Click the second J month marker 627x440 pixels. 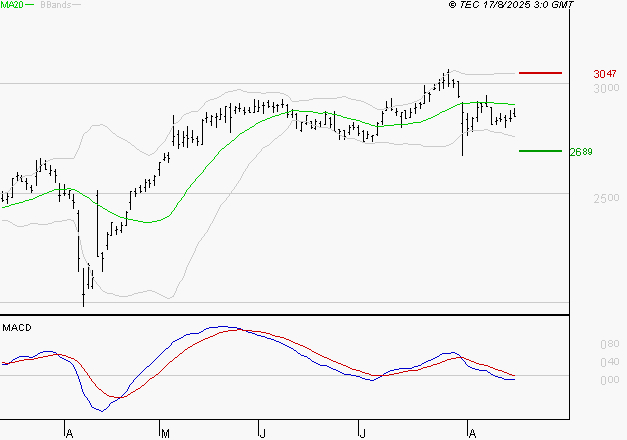coord(362,433)
